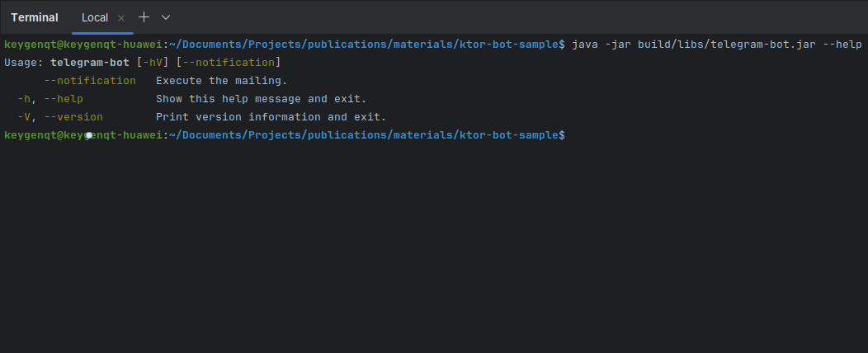This screenshot has height=353, width=868.
Task: Click the '[-hV]' usage flags
Action: coord(153,63)
